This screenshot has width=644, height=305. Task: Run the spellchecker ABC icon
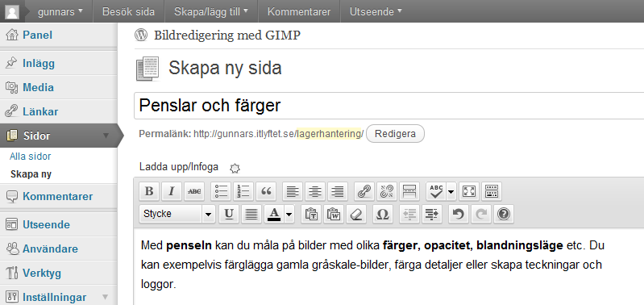tap(436, 191)
